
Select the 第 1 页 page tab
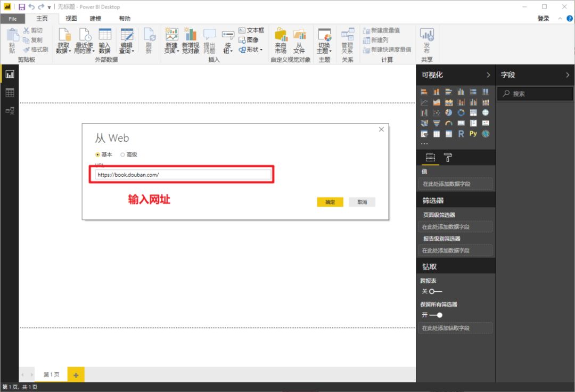pos(51,374)
